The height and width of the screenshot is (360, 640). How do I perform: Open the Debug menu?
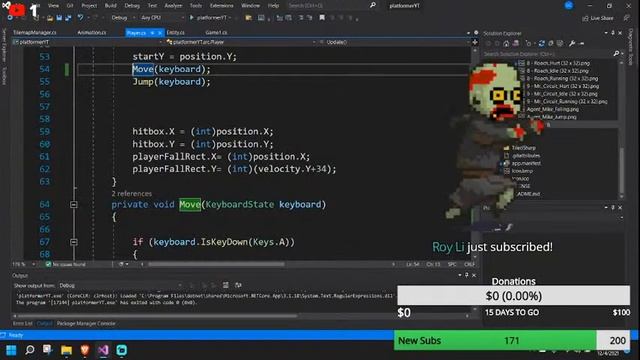point(132,6)
